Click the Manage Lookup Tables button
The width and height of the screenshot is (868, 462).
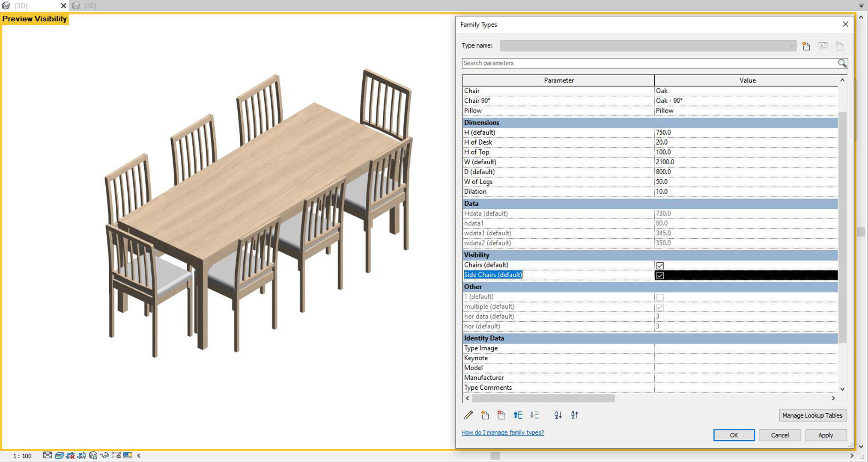[812, 415]
